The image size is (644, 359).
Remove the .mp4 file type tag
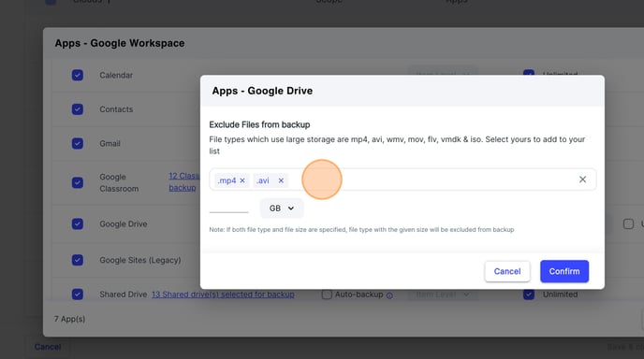(242, 180)
